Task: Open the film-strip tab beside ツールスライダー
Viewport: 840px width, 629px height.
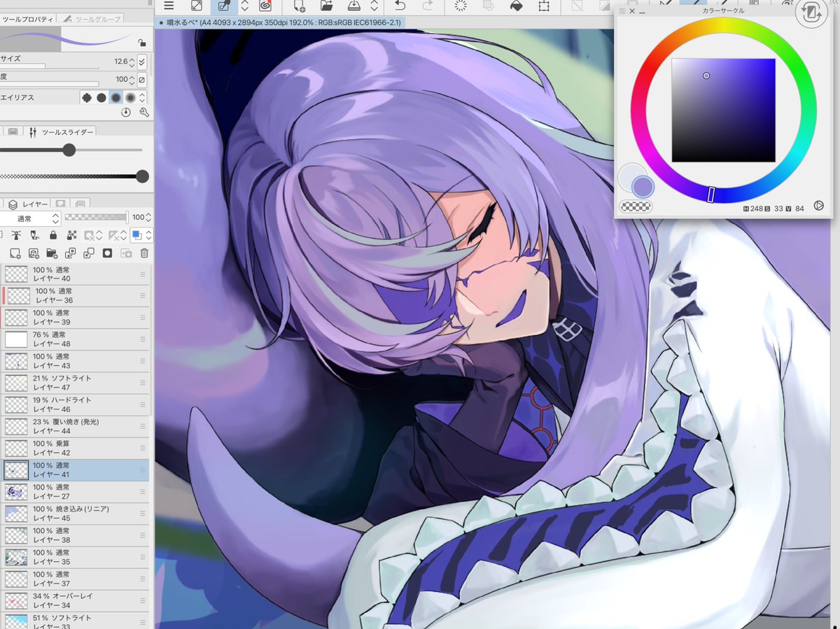Action: [x=13, y=132]
